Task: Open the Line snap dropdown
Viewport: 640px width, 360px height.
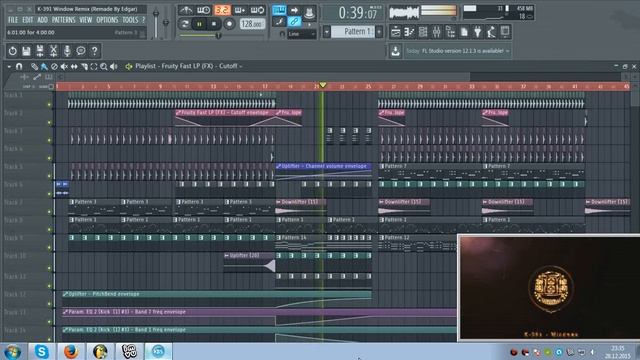Action: [x=302, y=34]
